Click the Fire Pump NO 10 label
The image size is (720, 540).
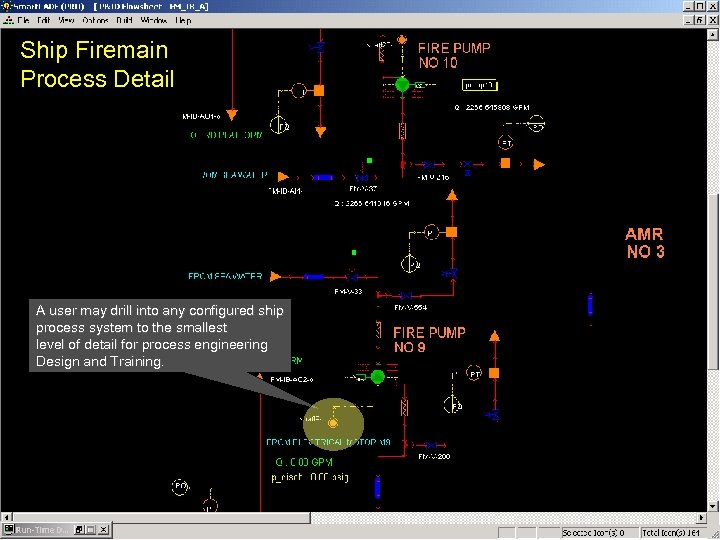[x=454, y=55]
